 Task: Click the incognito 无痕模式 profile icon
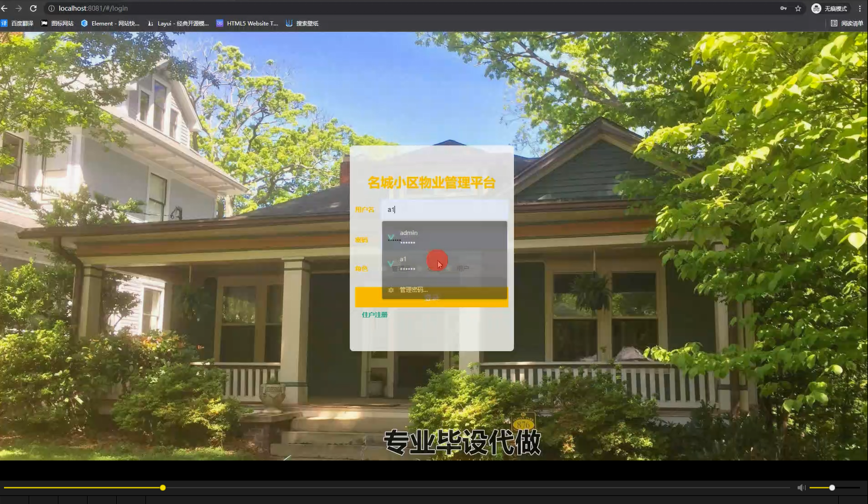(816, 8)
